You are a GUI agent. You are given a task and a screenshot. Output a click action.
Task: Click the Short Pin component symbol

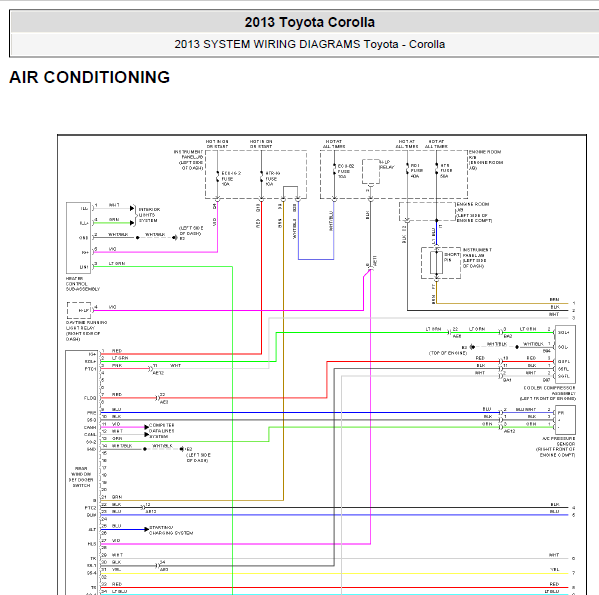pyautogui.click(x=437, y=262)
